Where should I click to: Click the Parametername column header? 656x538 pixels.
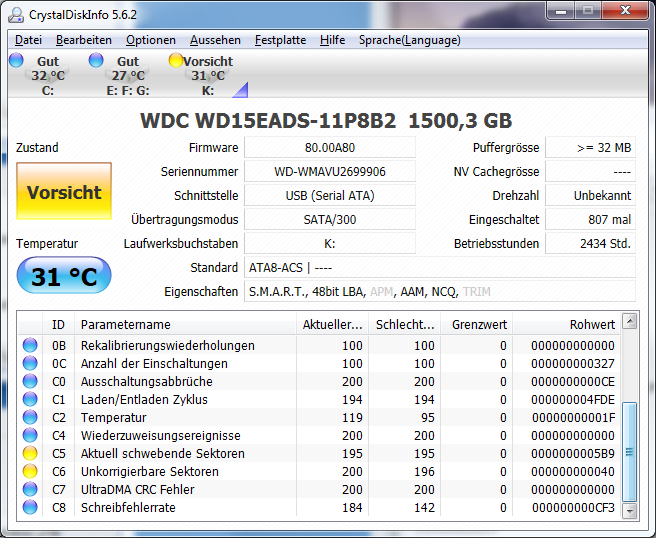pos(186,324)
